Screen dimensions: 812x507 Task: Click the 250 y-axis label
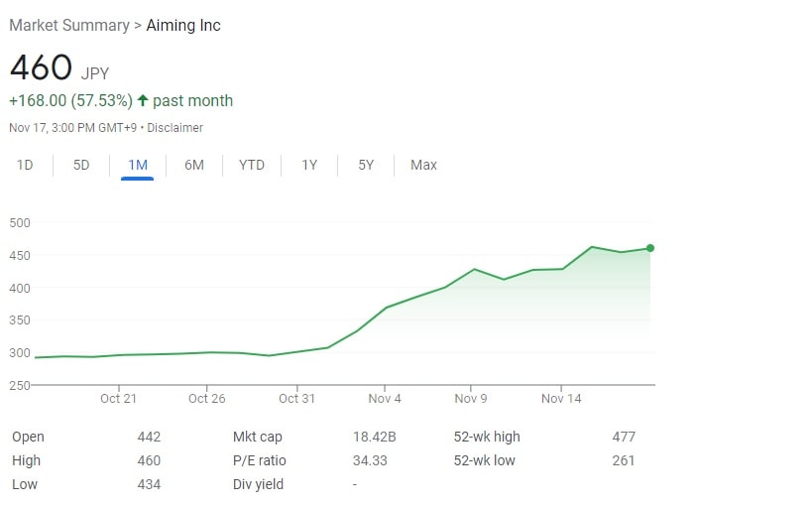point(20,385)
